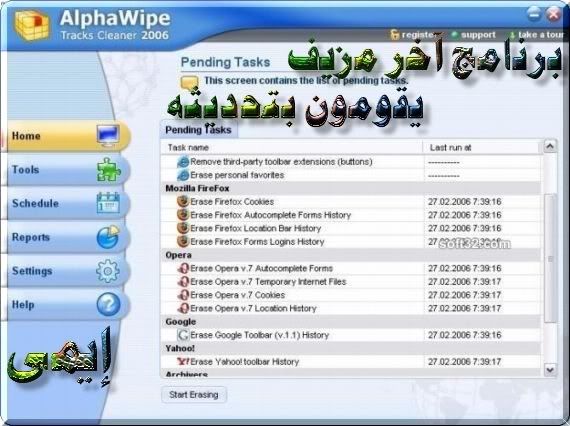The image size is (570, 426).
Task: Click the scroll up arrow of task list
Action: pos(550,146)
